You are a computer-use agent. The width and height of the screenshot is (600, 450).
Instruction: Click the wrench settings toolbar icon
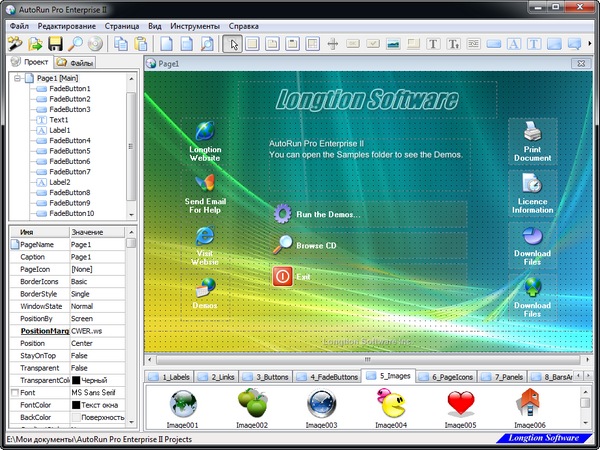15,43
